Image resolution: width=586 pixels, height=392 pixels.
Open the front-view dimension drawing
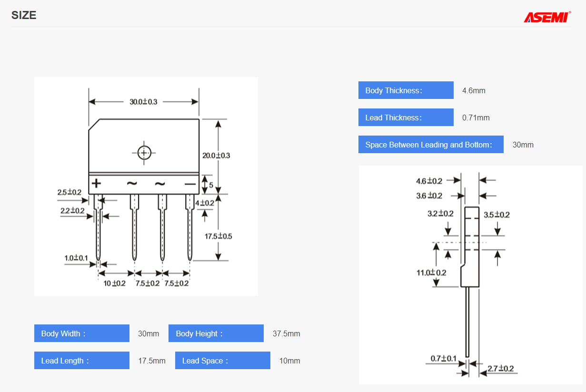click(146, 186)
